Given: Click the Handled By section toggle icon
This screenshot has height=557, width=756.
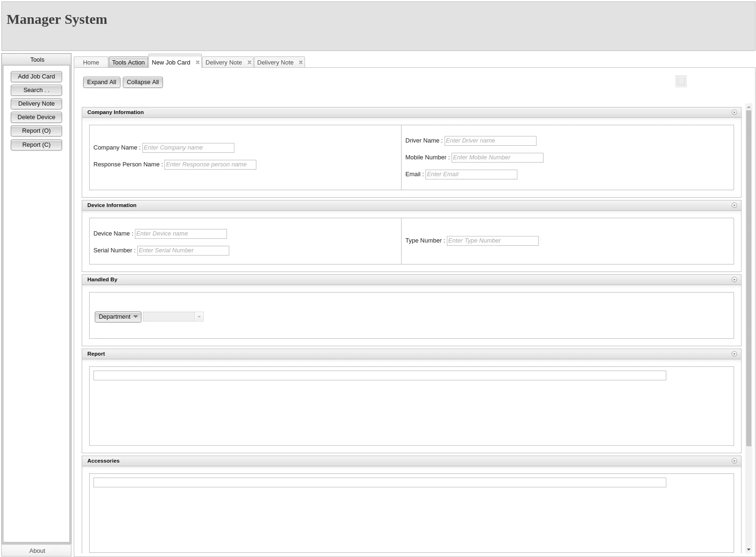Looking at the screenshot, I should click(x=734, y=280).
